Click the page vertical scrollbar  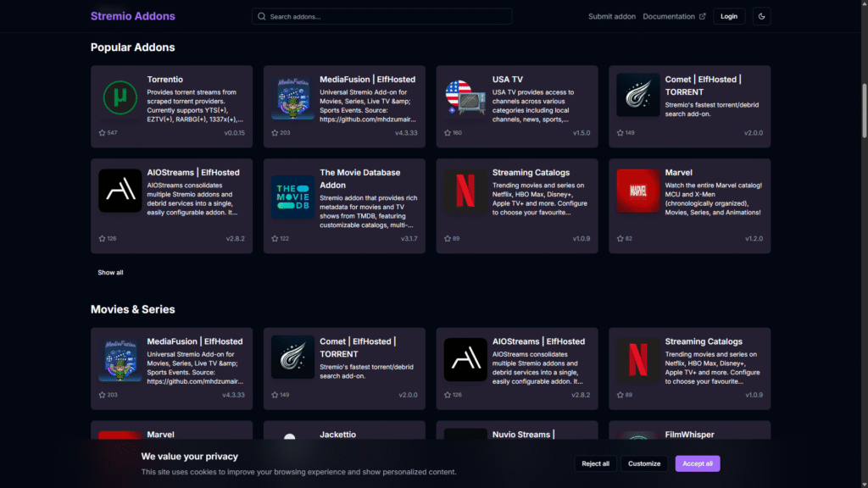[864, 111]
